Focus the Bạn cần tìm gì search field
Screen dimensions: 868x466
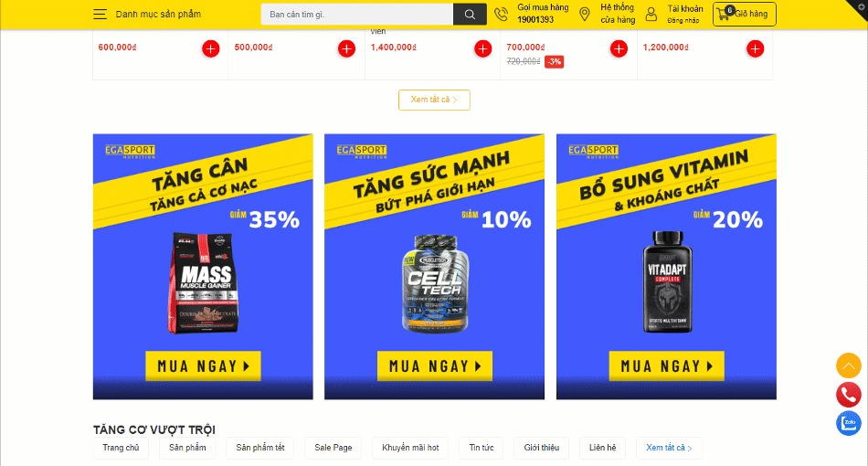point(357,15)
